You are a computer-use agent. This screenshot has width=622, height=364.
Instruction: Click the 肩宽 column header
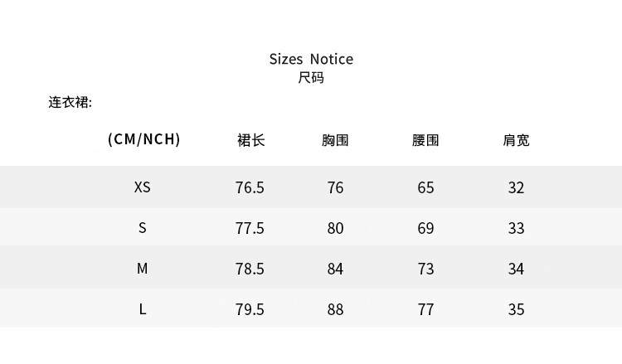click(516, 140)
